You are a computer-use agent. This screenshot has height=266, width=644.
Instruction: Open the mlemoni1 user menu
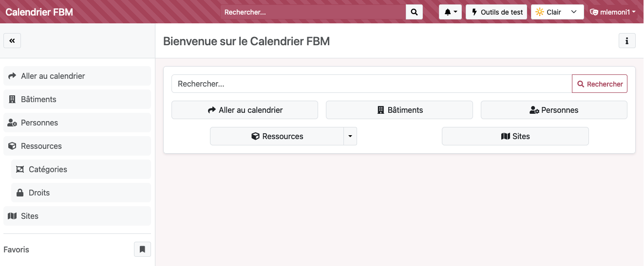pos(613,12)
